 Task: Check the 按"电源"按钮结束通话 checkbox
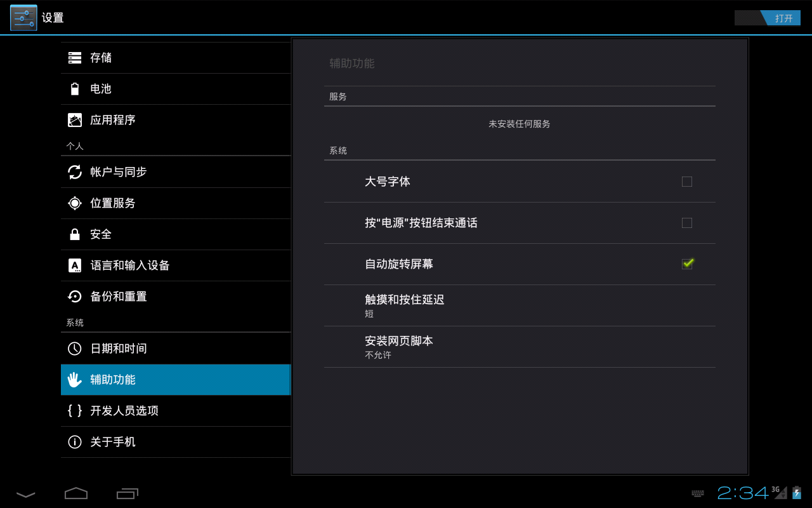coord(687,223)
